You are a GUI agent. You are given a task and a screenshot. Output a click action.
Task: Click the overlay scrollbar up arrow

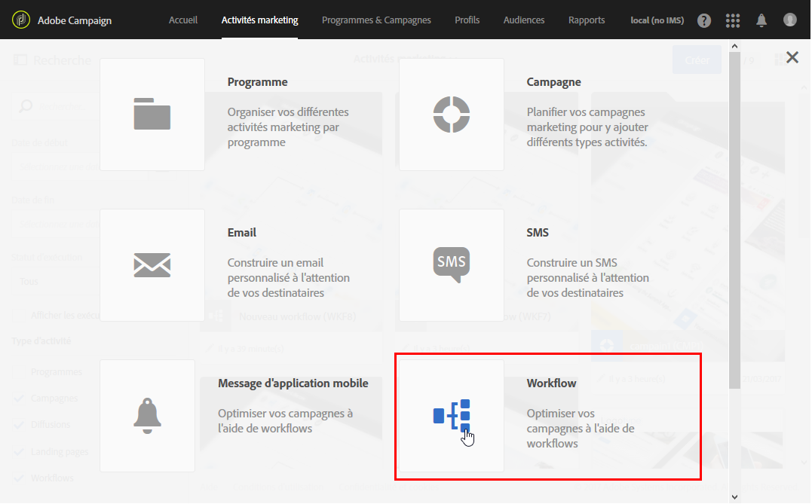[734, 46]
